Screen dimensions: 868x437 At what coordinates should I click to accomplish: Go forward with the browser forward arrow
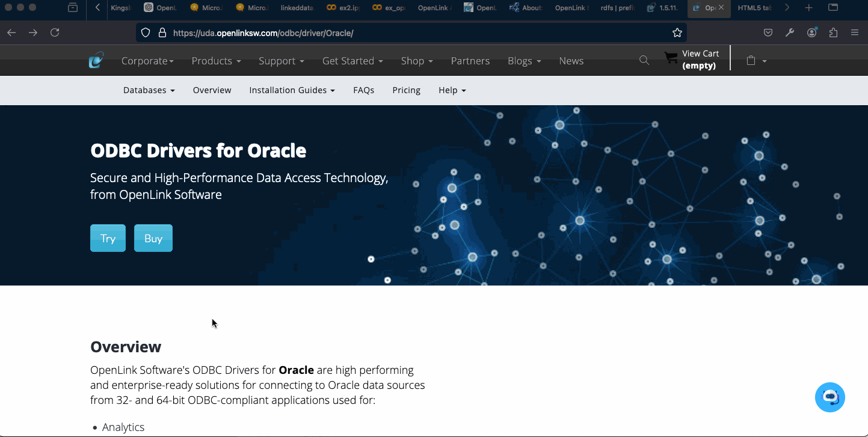(x=33, y=32)
